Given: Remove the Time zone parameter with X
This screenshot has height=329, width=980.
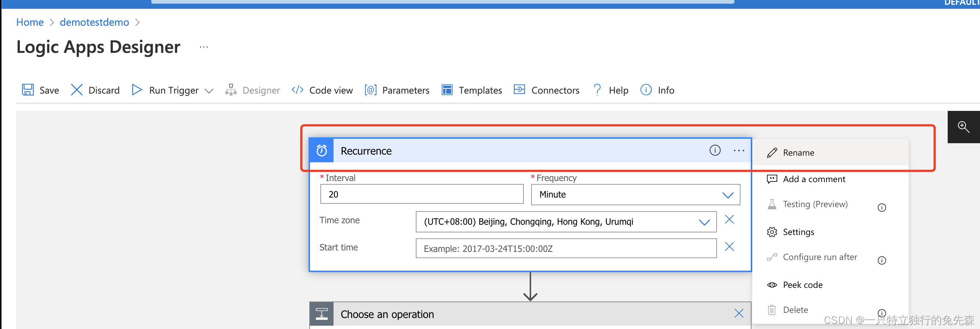Looking at the screenshot, I should (x=729, y=219).
